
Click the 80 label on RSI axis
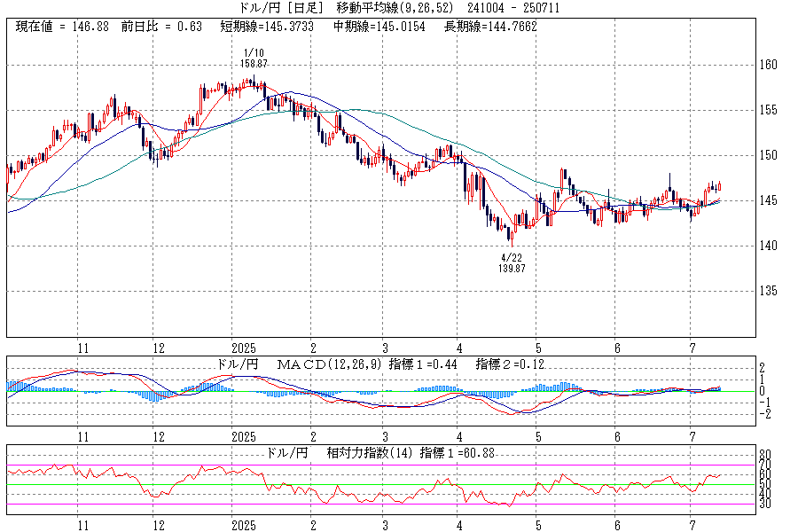(x=766, y=455)
